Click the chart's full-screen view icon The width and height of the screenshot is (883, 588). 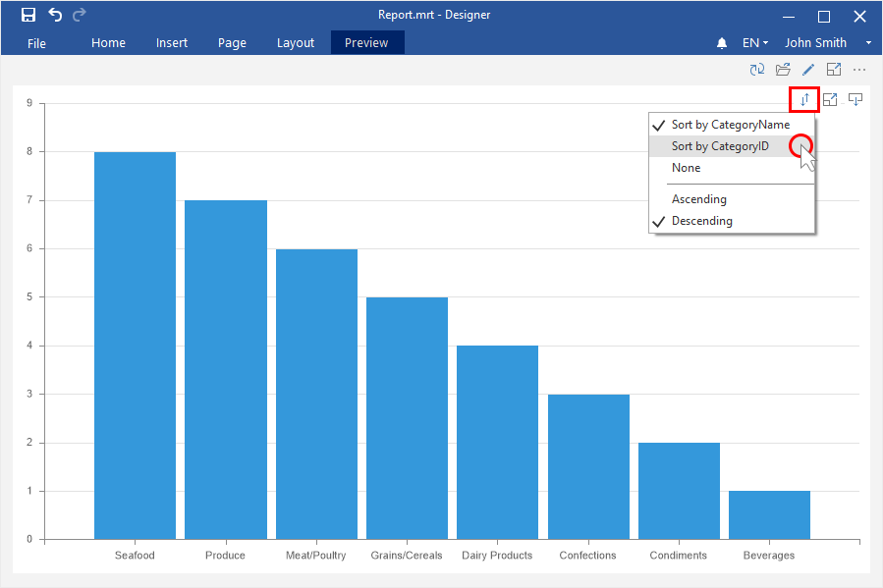[830, 99]
